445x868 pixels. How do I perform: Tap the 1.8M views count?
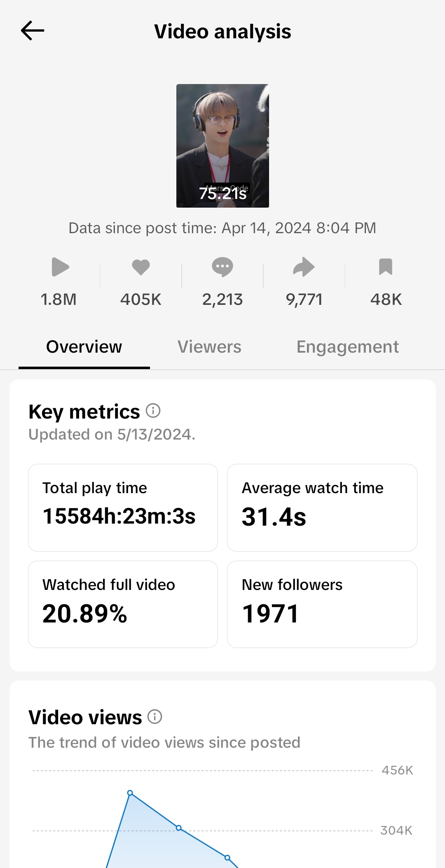[59, 299]
